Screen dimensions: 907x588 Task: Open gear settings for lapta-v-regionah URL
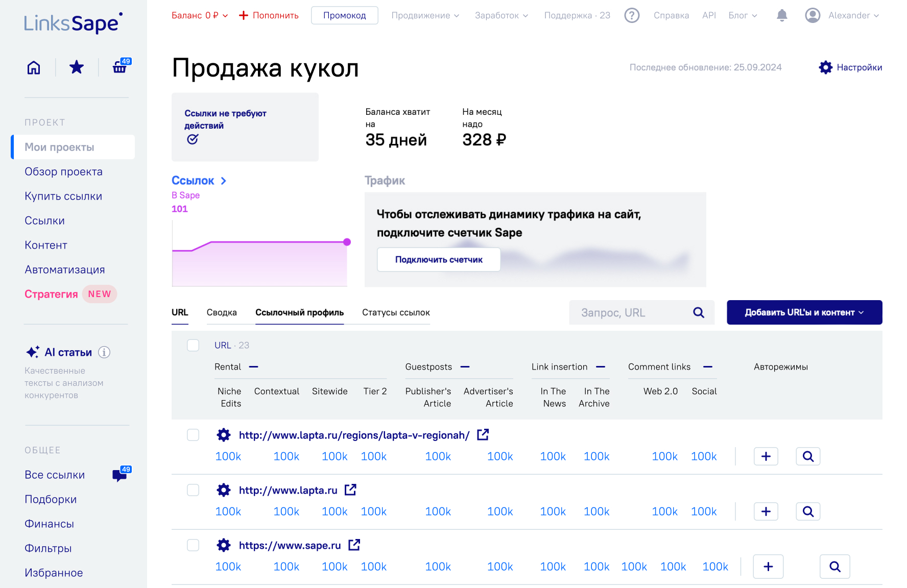tap(224, 435)
